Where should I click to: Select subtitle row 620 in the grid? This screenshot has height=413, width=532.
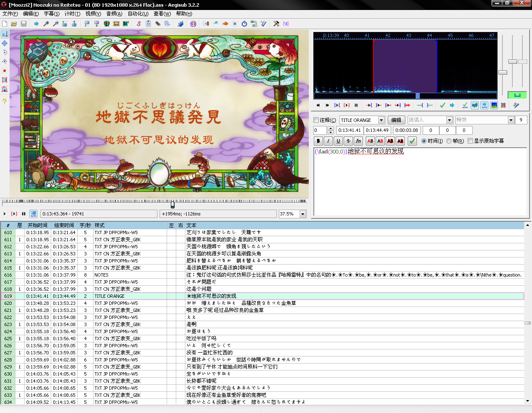[262, 303]
